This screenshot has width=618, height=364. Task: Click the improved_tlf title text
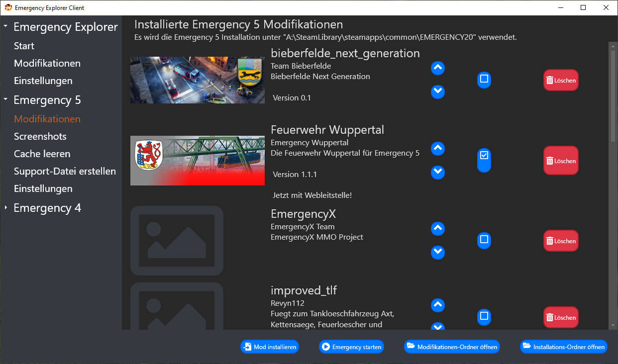coord(304,290)
